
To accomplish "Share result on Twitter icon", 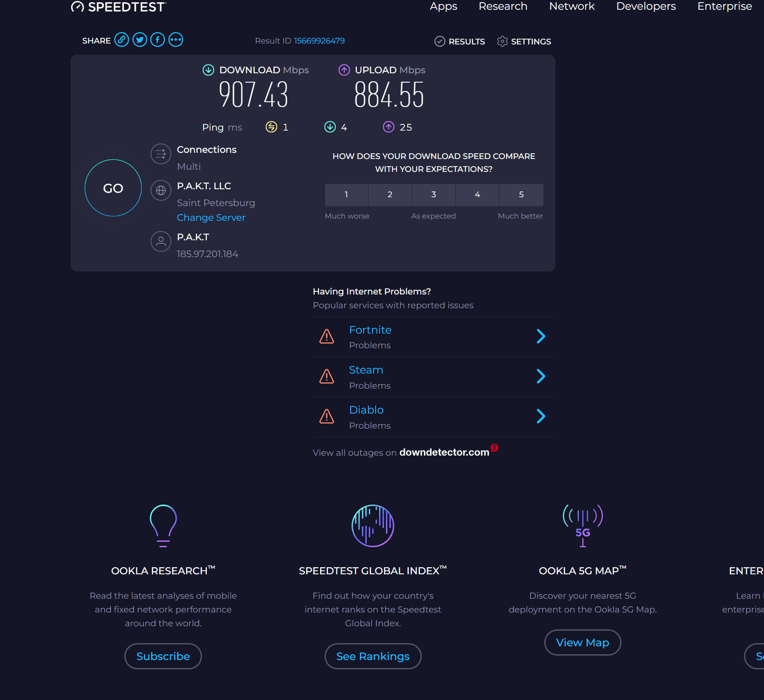I will point(140,40).
